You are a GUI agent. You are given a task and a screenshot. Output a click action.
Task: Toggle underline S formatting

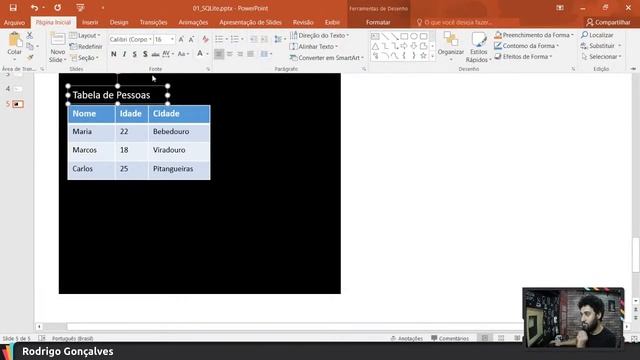click(135, 54)
